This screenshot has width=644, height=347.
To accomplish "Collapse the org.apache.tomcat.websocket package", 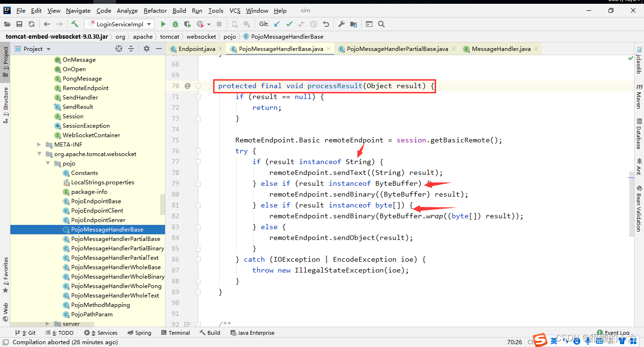I will 39,154.
